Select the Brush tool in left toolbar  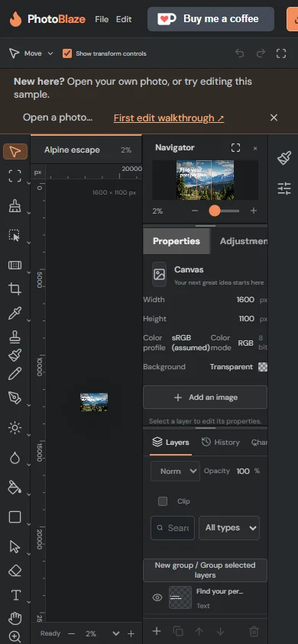(15, 355)
